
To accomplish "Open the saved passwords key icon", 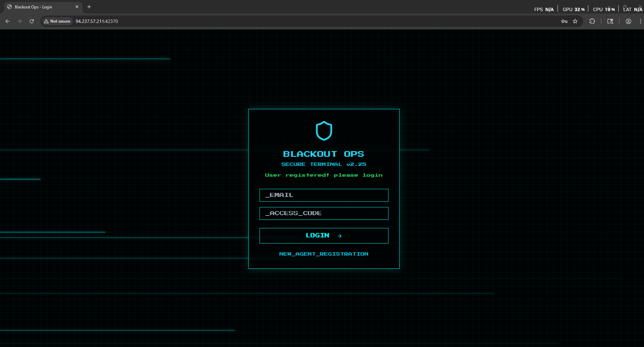I will pos(564,21).
